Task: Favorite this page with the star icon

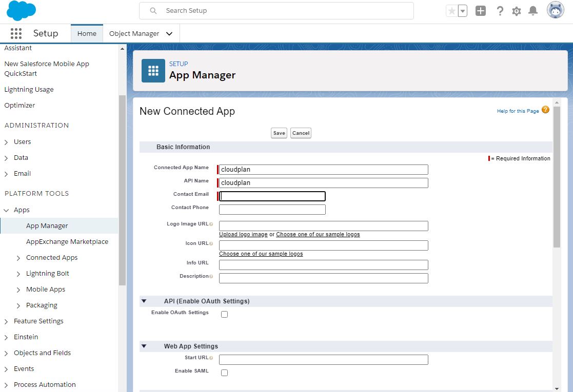Action: point(452,10)
